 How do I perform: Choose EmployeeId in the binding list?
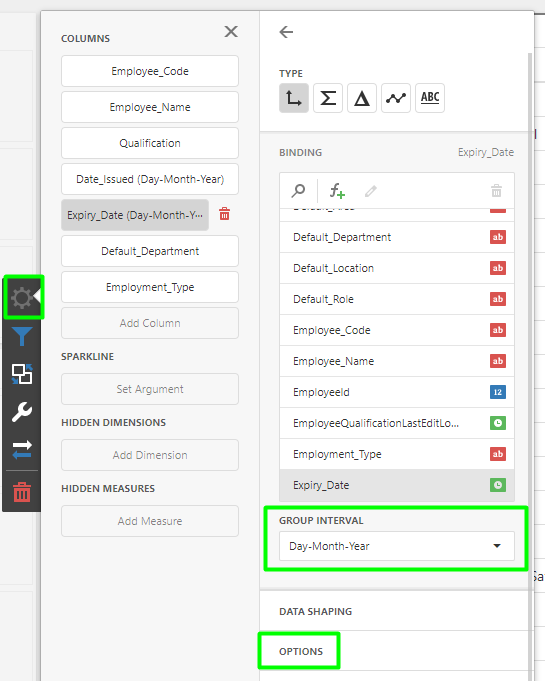click(397, 392)
